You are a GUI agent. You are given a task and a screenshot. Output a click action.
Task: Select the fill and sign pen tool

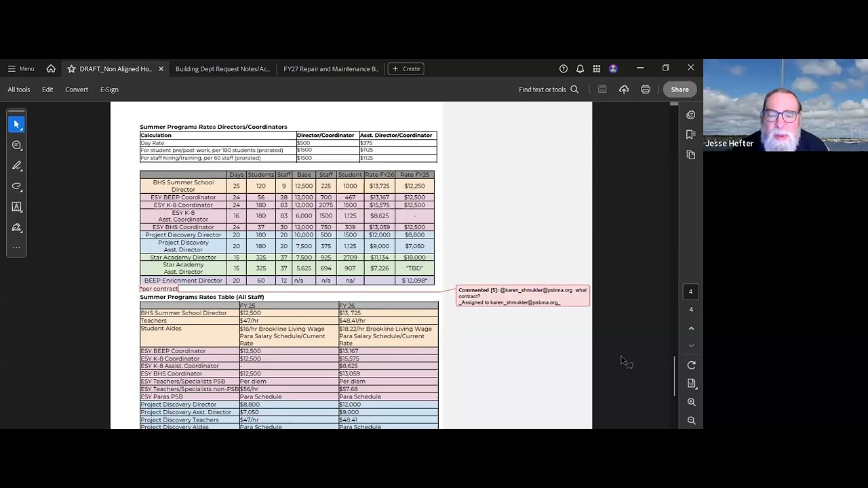click(x=17, y=228)
